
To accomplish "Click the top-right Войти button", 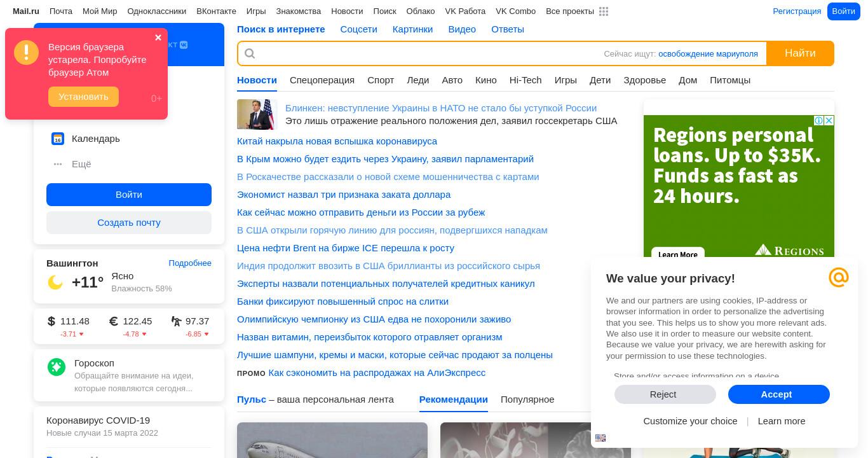I will click(843, 11).
